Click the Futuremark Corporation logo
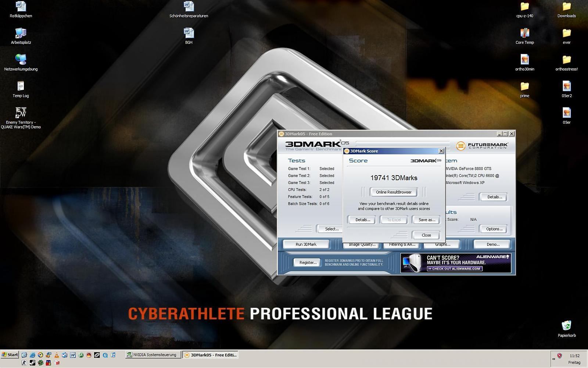 [x=482, y=146]
